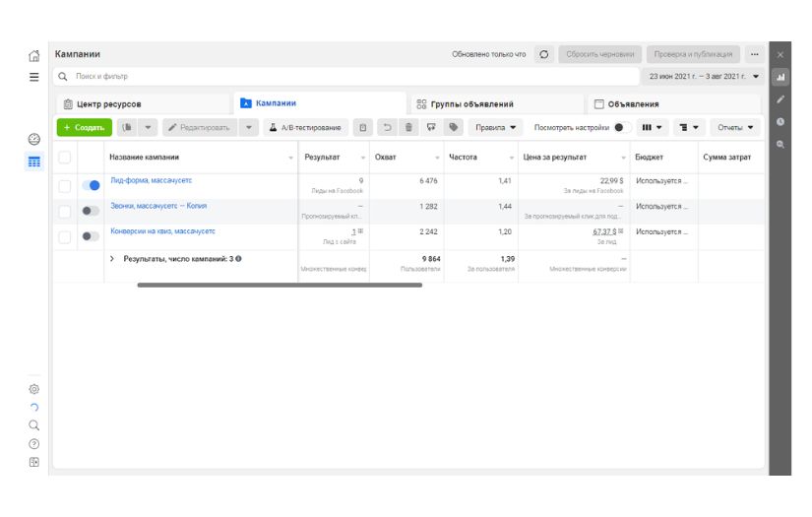Tick checkbox for Конверсии на квиз row

tap(65, 236)
